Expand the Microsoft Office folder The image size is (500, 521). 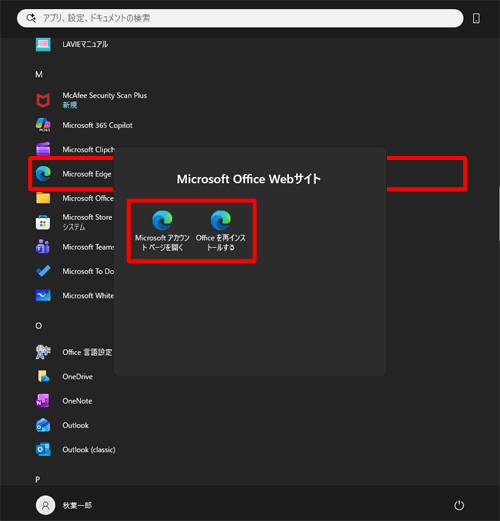75,198
